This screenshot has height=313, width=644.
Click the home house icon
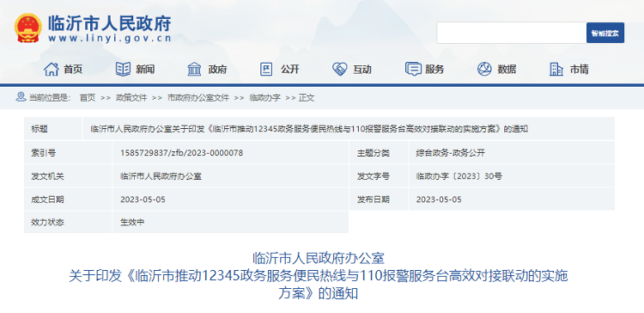[x=52, y=69]
